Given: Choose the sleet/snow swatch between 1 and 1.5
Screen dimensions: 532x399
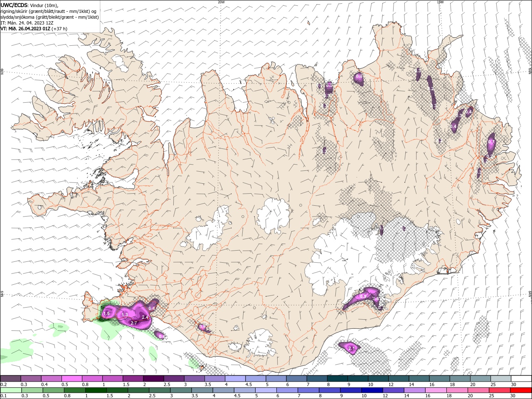Looking at the screenshot, I should tap(113, 379).
